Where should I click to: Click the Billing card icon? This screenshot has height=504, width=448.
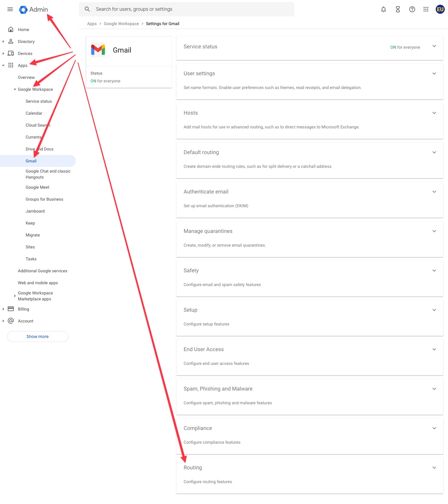11,309
